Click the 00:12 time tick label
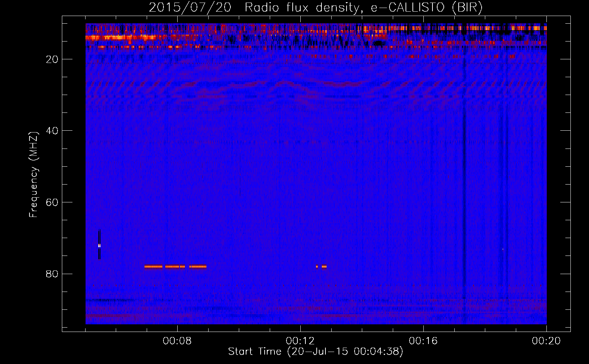This screenshot has width=589, height=364. (300, 341)
